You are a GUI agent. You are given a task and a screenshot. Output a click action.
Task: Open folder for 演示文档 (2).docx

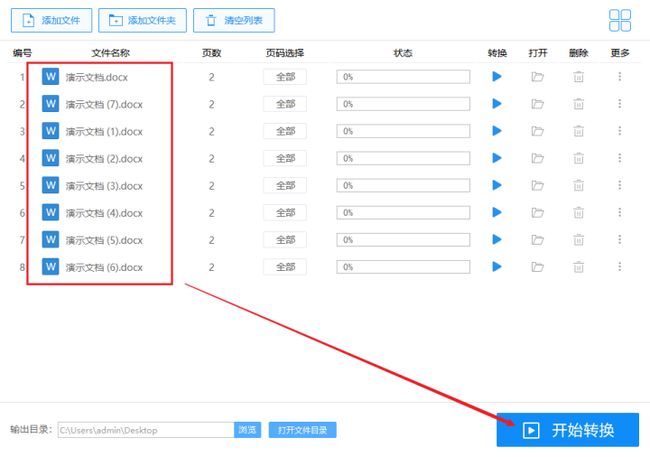click(538, 158)
